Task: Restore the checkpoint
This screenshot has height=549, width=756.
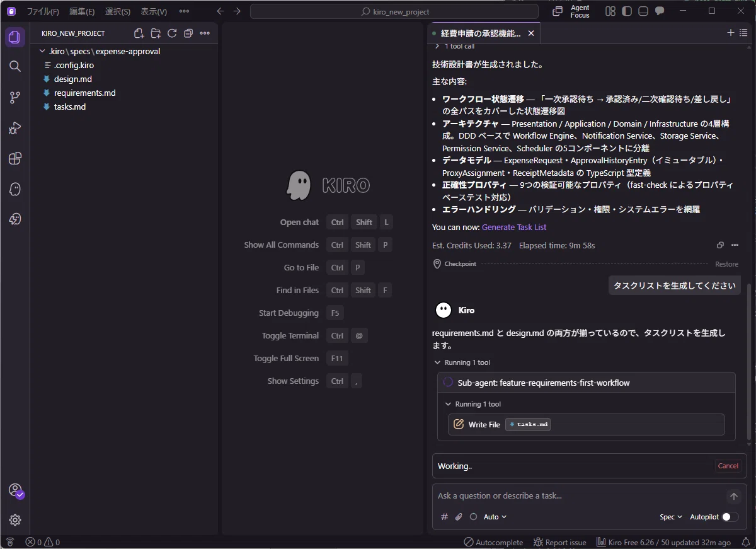Action: (726, 264)
